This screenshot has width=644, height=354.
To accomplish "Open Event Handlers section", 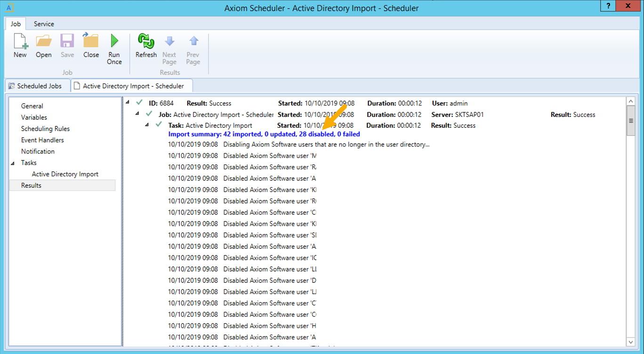I will pyautogui.click(x=42, y=140).
